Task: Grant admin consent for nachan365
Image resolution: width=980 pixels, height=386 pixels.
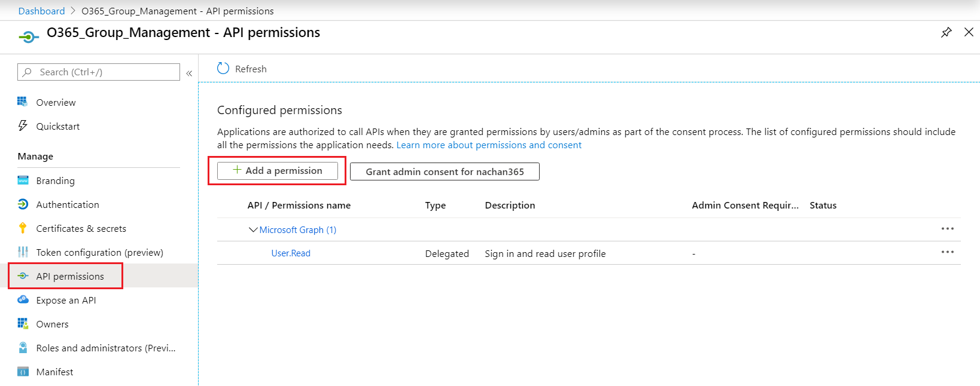Action: [x=445, y=171]
